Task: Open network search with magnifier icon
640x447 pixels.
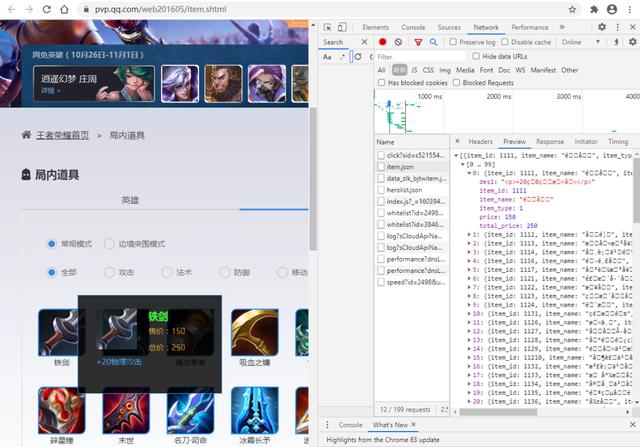Action: (x=433, y=42)
